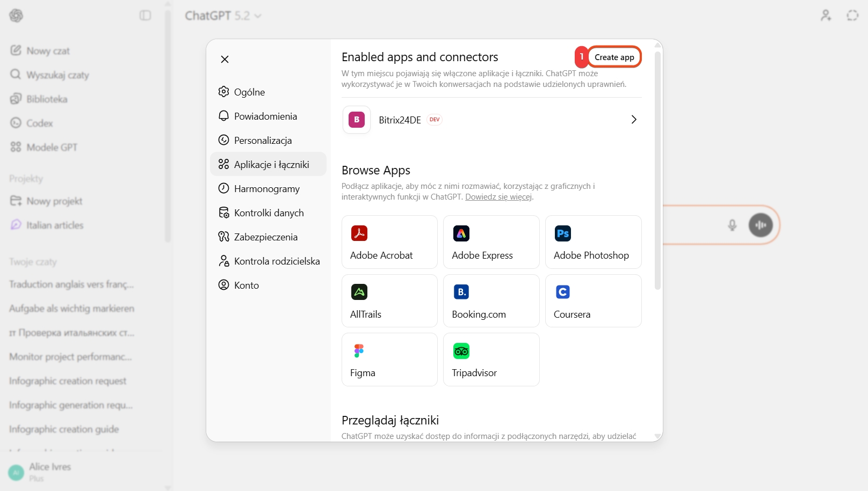
Task: Open the Zabezpieczenia settings tab
Action: (x=265, y=237)
